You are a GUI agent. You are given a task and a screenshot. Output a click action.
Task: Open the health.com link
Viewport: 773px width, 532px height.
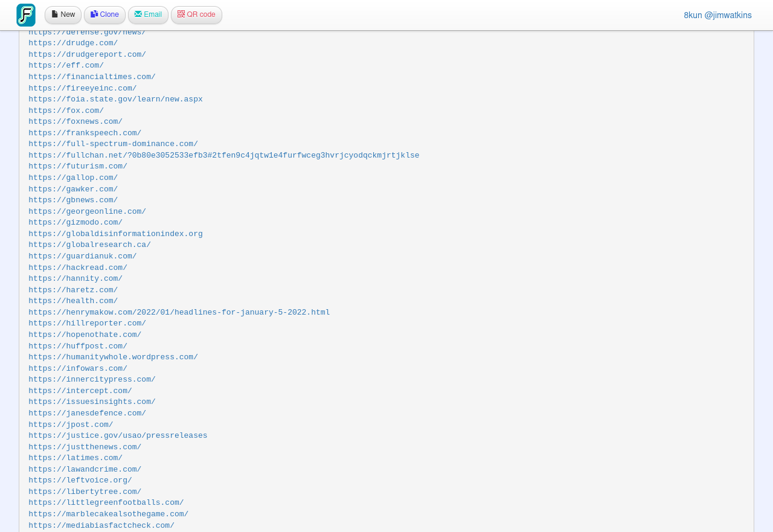(73, 301)
